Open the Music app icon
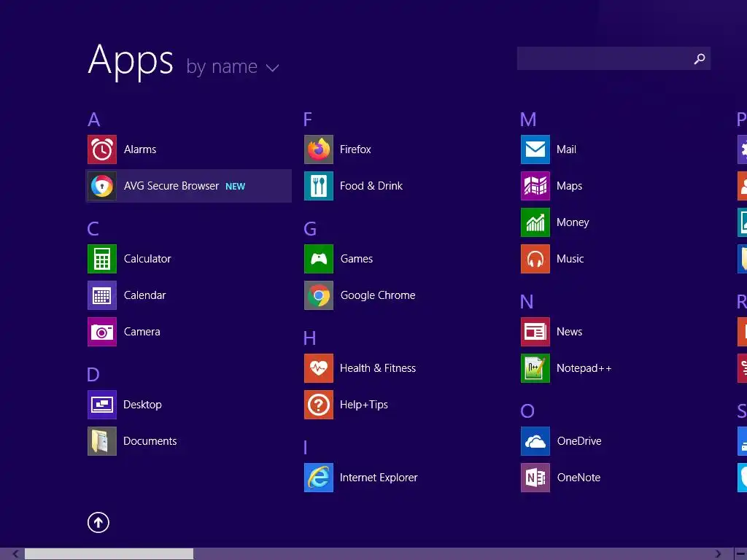Image resolution: width=747 pixels, height=560 pixels. (x=535, y=259)
